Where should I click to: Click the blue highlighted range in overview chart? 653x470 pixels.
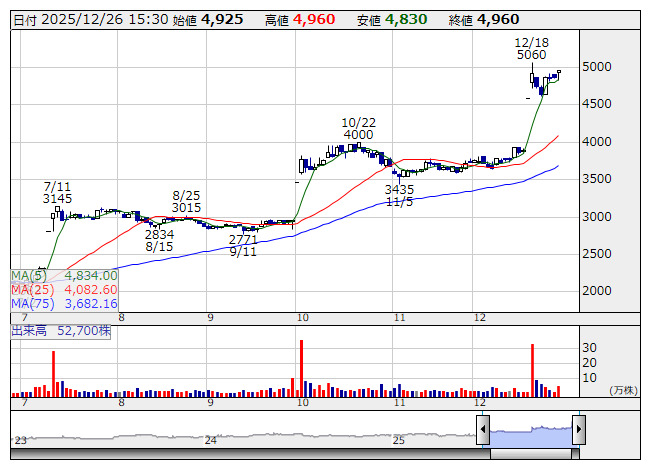pos(530,432)
